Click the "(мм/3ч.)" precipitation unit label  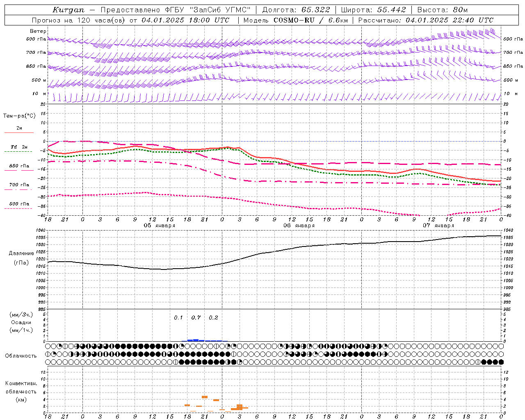tap(21, 315)
